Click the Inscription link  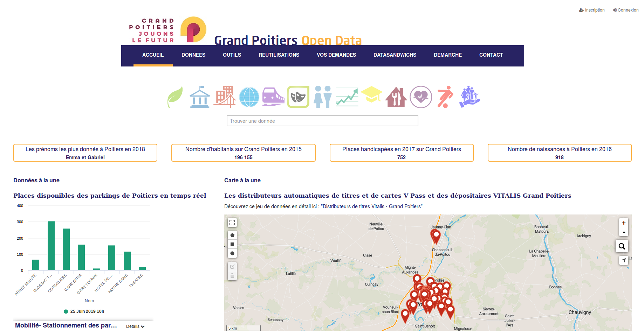click(592, 10)
